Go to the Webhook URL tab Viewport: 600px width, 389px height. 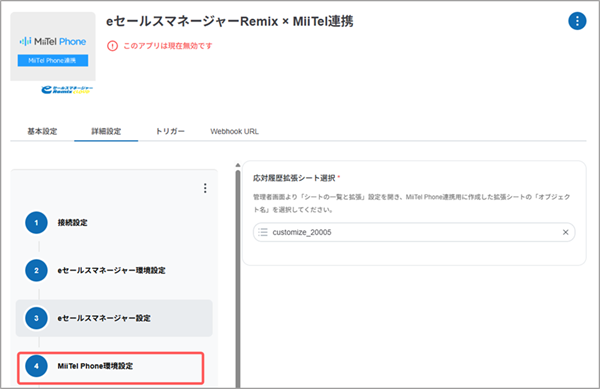click(x=234, y=131)
